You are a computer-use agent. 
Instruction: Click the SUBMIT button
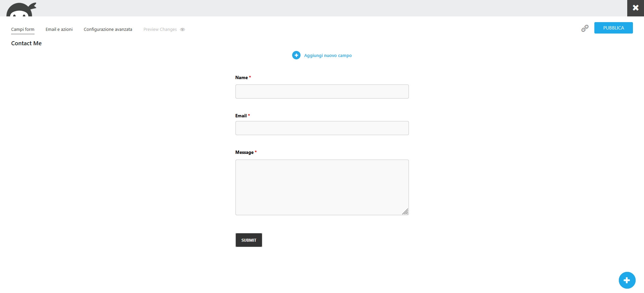point(249,240)
